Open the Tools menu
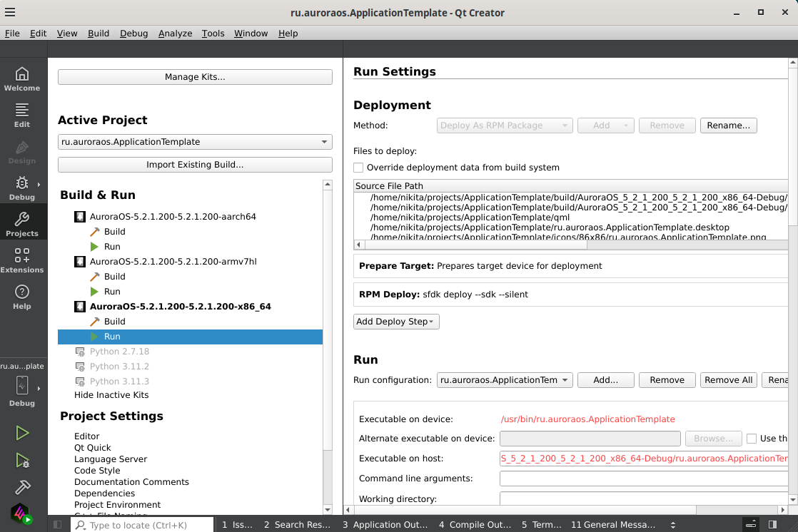Screen dimensions: 798x532 point(213,33)
